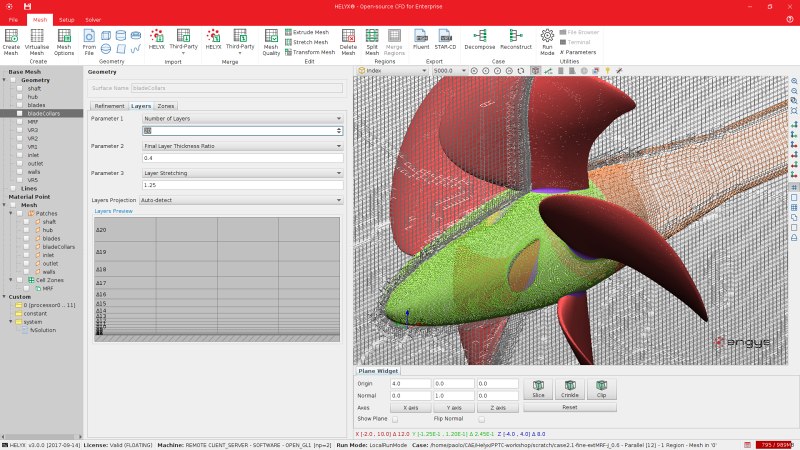Open the Number of Layers dropdown
The image size is (800, 450).
coord(243,118)
